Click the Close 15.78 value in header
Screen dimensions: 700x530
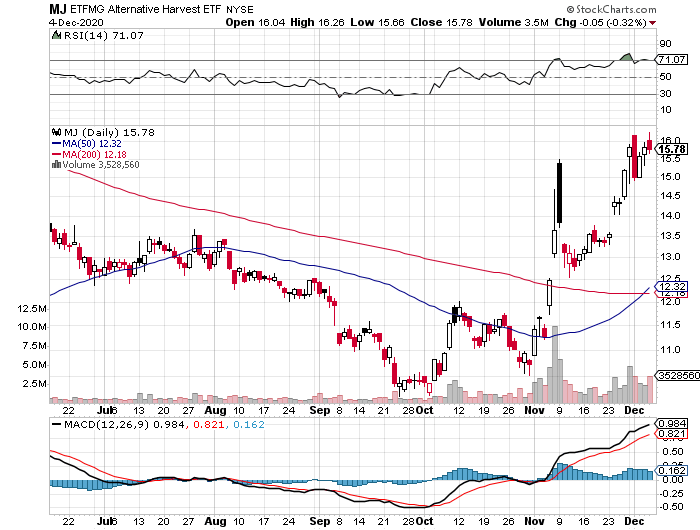tap(441, 22)
